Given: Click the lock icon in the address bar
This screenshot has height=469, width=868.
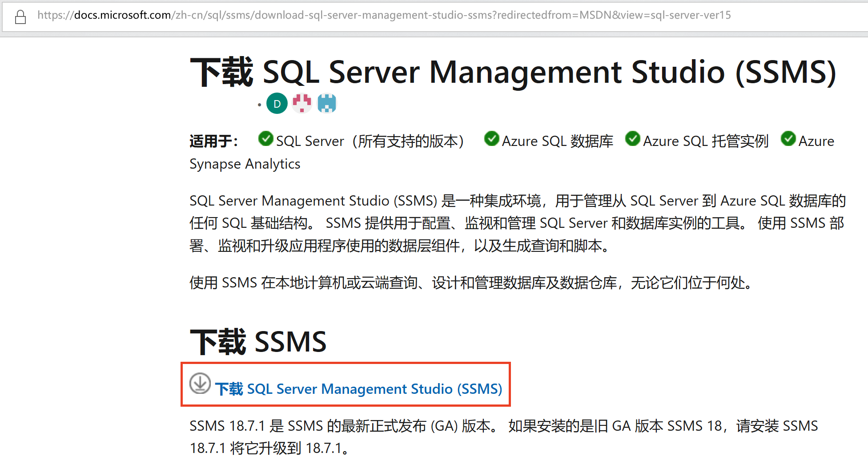Looking at the screenshot, I should 20,17.
